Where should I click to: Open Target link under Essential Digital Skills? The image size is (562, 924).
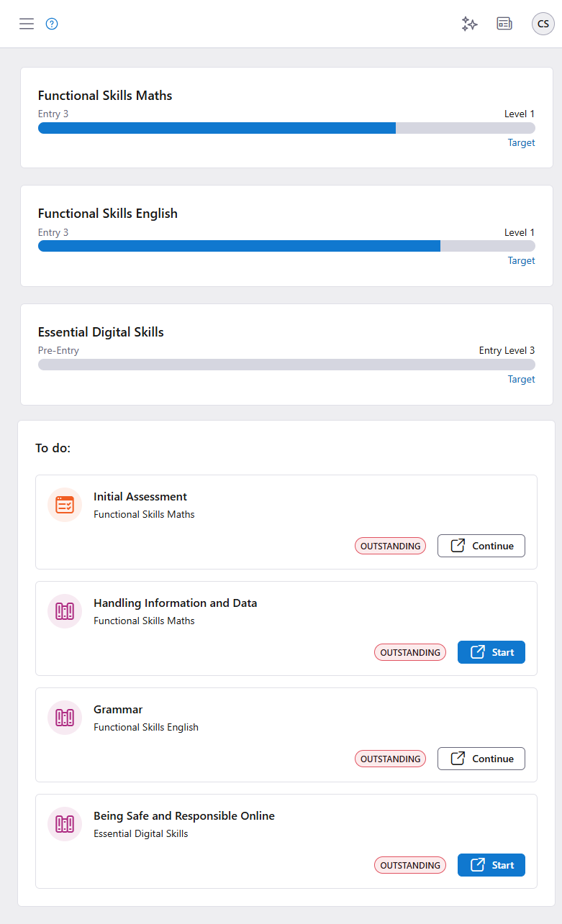[521, 379]
